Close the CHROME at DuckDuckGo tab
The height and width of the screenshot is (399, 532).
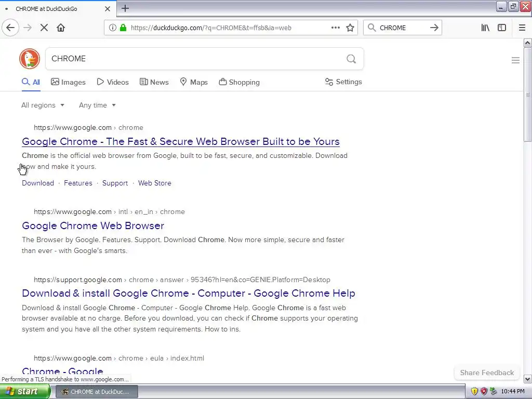click(x=107, y=9)
